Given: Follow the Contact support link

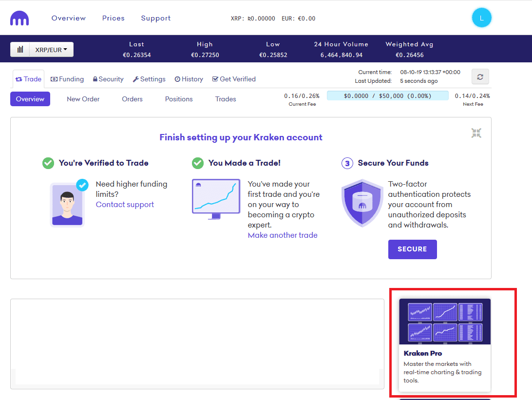Looking at the screenshot, I should pos(125,205).
